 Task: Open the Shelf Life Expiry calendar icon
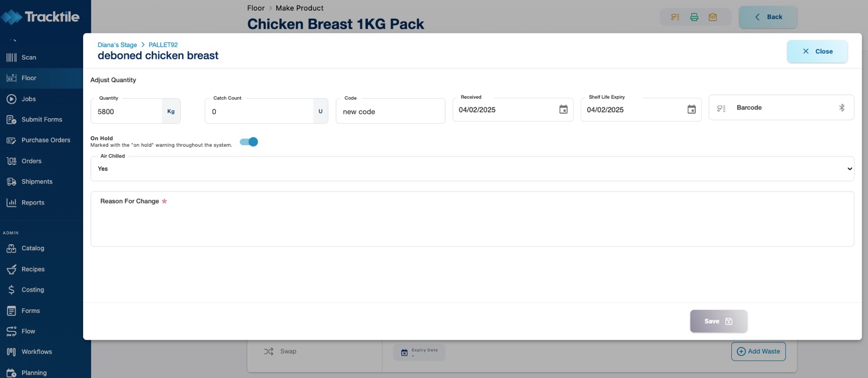tap(691, 110)
